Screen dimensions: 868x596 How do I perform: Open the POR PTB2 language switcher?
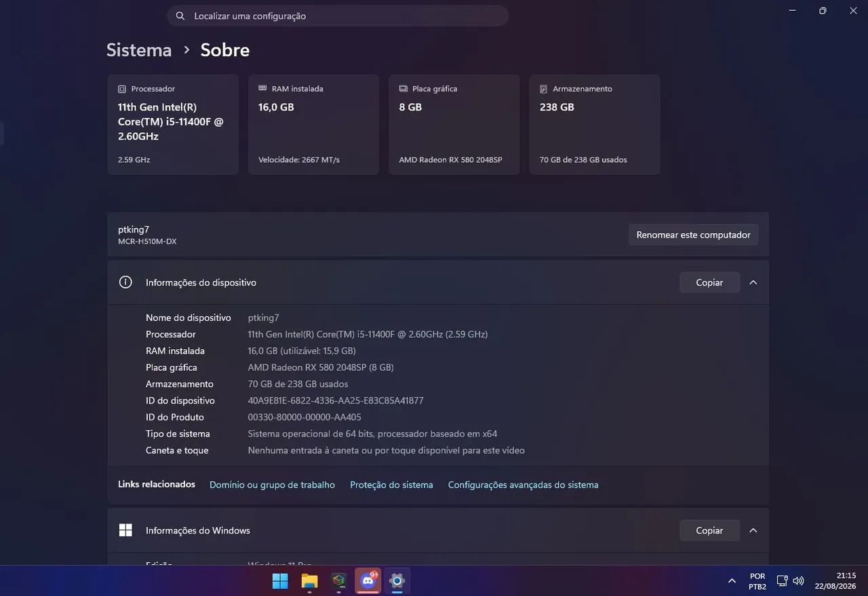point(757,581)
